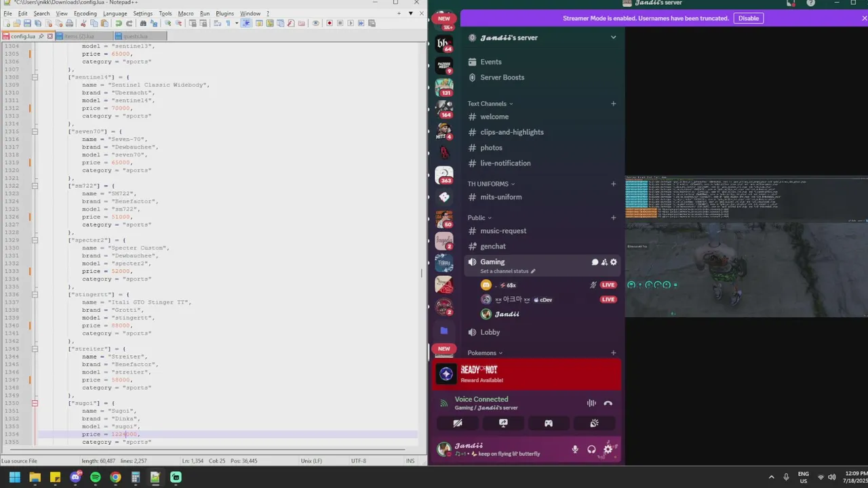Open the Macro menu in Notepad++
Image resolution: width=868 pixels, height=488 pixels.
tap(185, 14)
